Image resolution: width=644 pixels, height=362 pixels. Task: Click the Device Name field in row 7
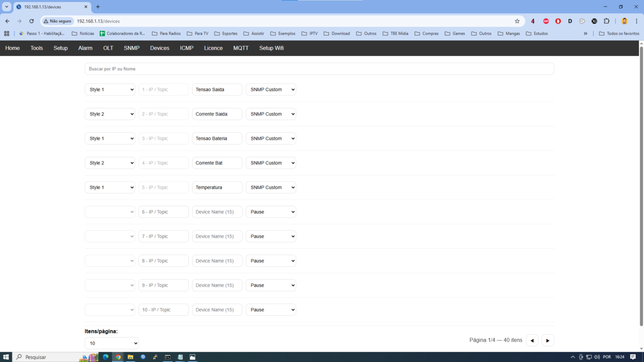217,236
